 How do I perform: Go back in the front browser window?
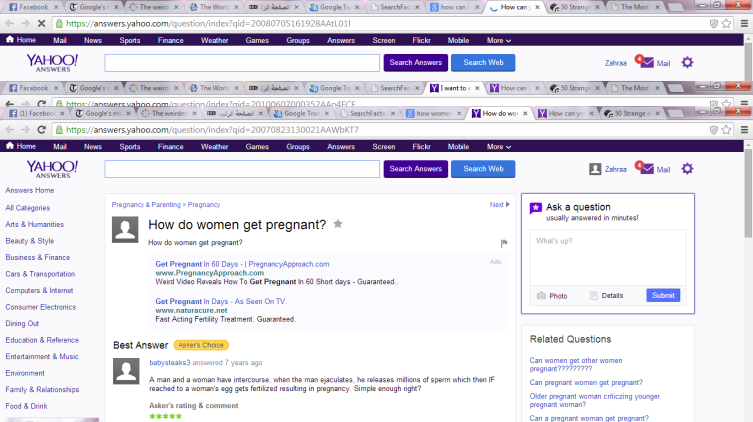pyautogui.click(x=10, y=130)
